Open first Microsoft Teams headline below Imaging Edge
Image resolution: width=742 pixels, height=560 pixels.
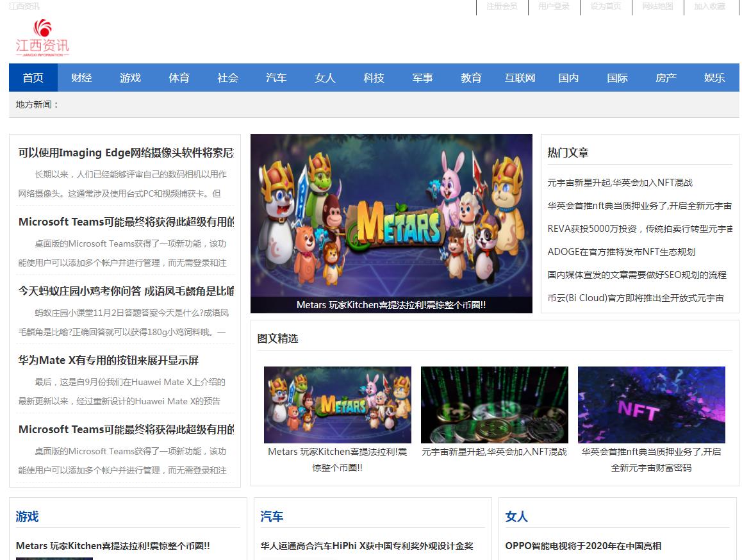[x=126, y=222]
